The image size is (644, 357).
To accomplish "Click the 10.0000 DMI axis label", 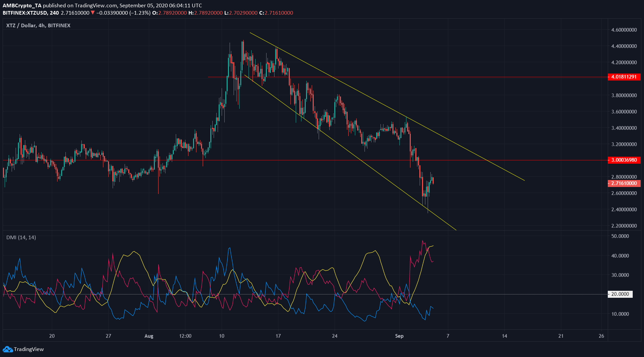I will tap(620, 314).
